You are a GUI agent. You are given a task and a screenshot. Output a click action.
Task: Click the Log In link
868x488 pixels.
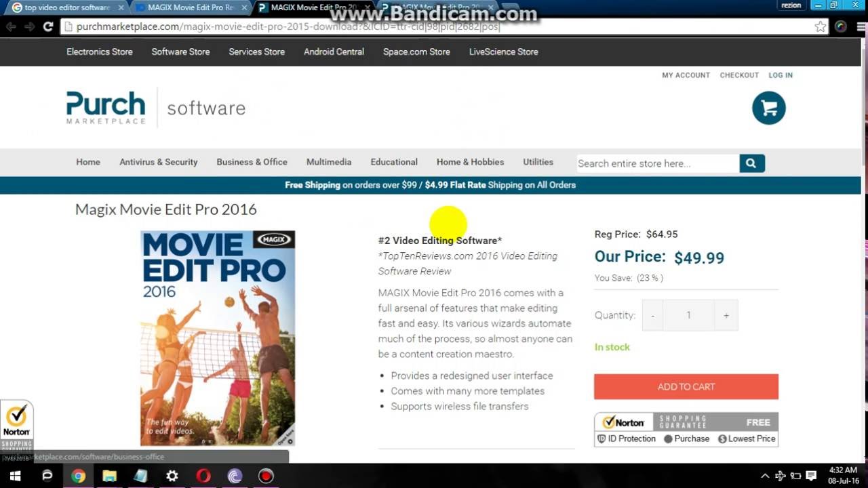click(x=781, y=75)
